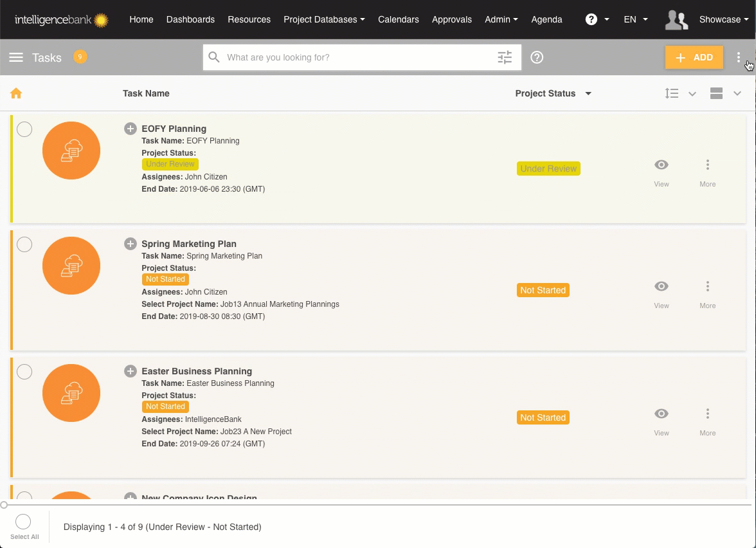Open the Showcase account dropdown
Screen dimensions: 756x548
724,19
